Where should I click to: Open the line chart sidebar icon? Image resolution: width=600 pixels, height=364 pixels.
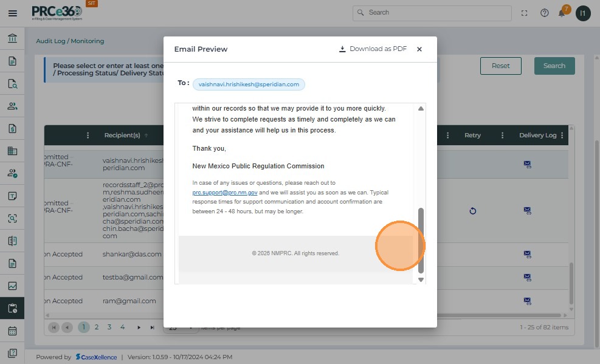[12, 286]
